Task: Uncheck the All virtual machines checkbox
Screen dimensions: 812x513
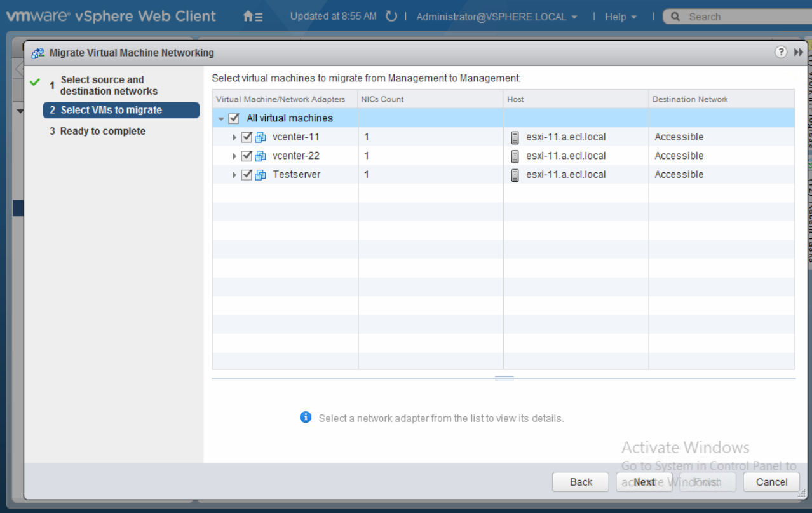Action: (234, 118)
